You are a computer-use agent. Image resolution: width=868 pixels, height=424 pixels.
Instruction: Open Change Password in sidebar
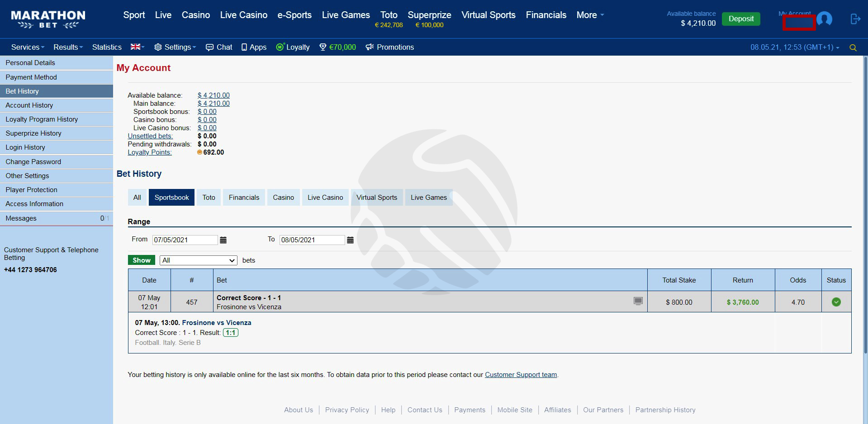[x=57, y=162]
